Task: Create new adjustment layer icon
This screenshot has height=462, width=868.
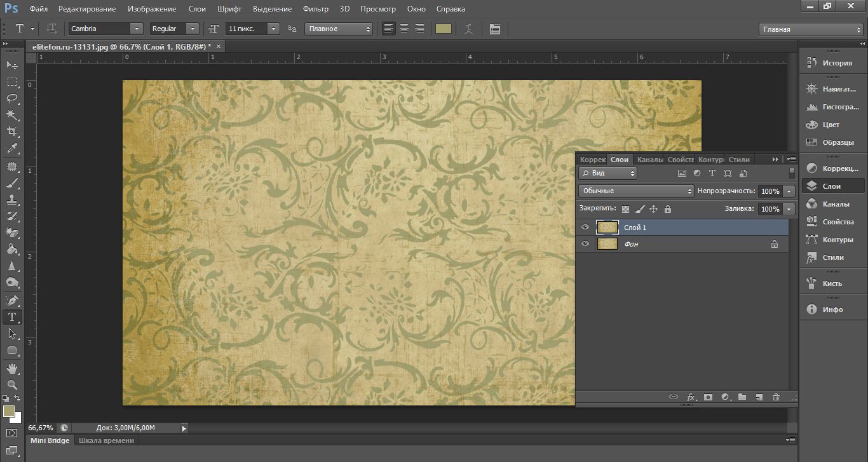Action: click(726, 397)
